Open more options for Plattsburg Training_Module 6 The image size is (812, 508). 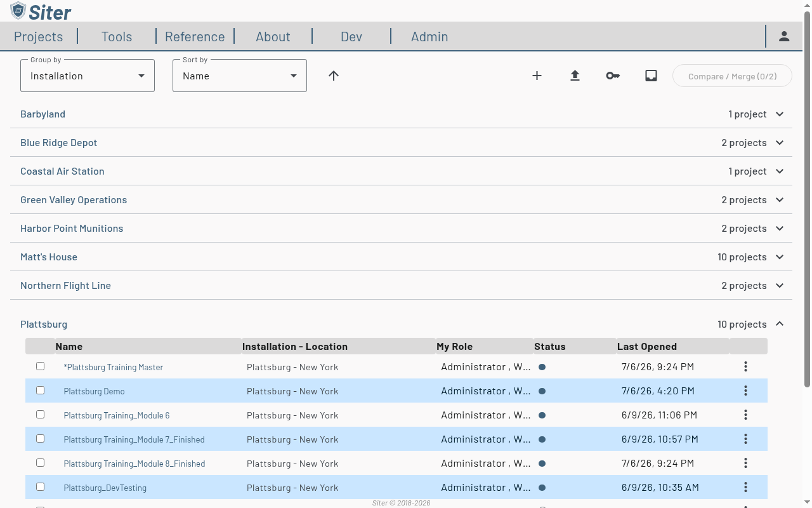point(745,415)
